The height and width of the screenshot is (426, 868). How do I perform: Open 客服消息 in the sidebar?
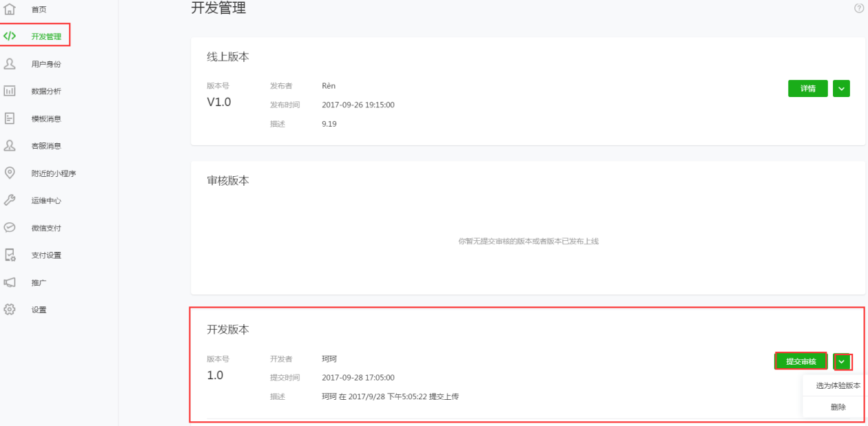tap(46, 146)
